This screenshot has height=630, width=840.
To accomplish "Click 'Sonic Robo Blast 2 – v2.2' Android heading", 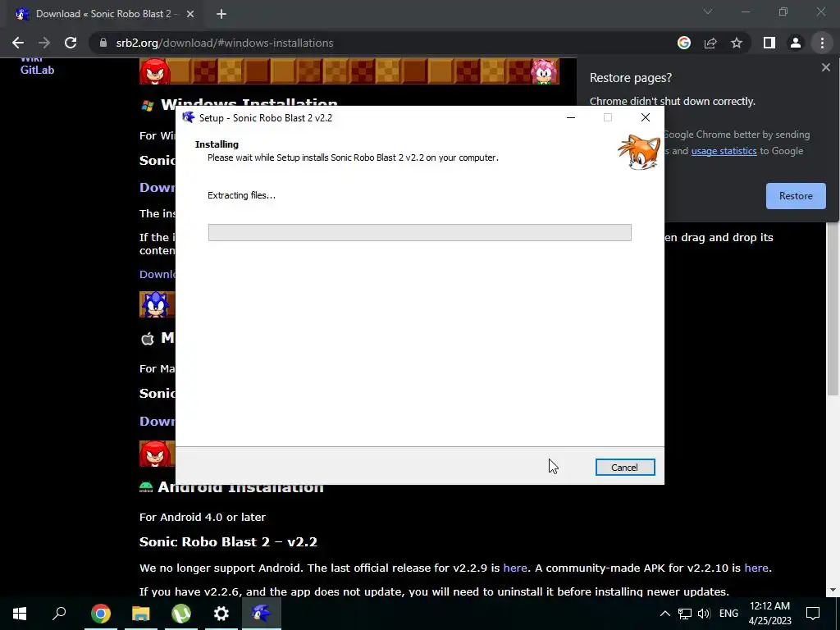I will [x=228, y=542].
